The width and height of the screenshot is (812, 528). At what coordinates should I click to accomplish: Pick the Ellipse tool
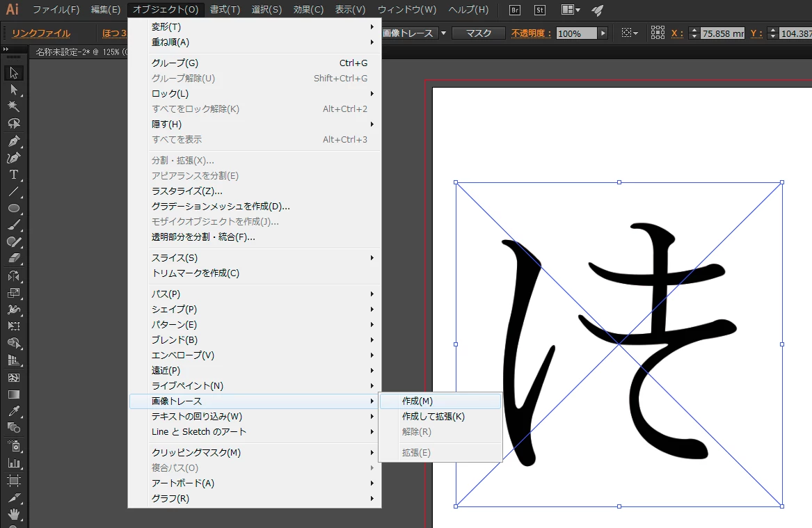(14, 208)
